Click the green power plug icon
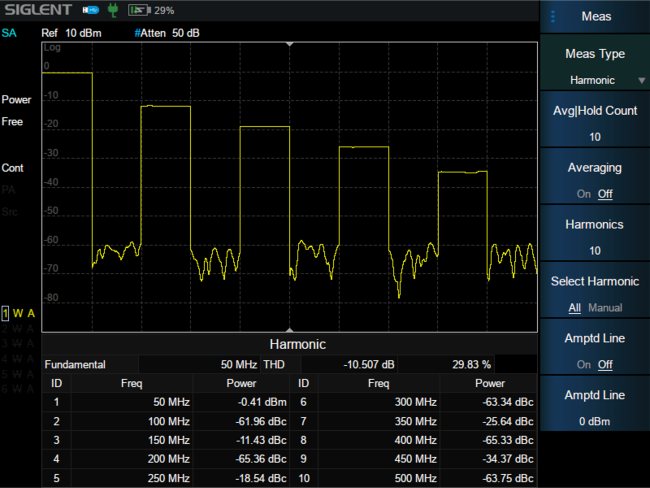 [112, 11]
